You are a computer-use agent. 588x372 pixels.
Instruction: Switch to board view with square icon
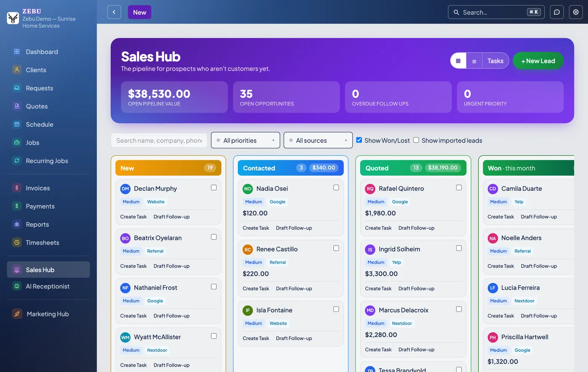[x=458, y=61]
